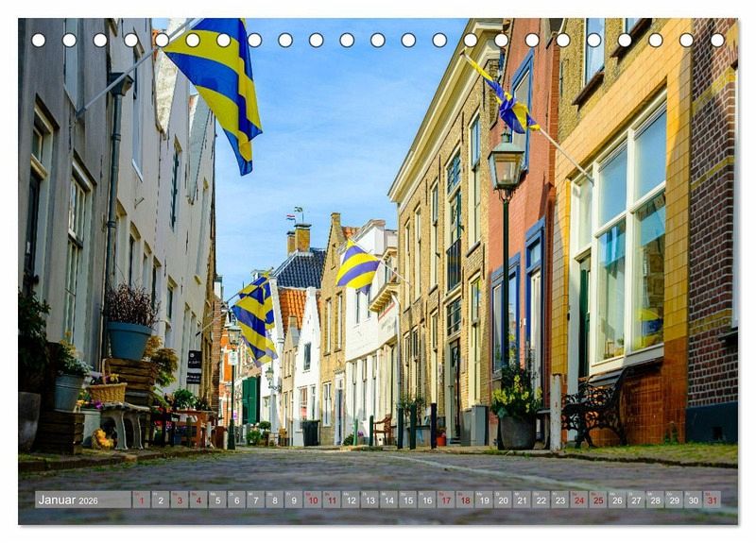Click the striped flag in the street center

click(356, 266)
